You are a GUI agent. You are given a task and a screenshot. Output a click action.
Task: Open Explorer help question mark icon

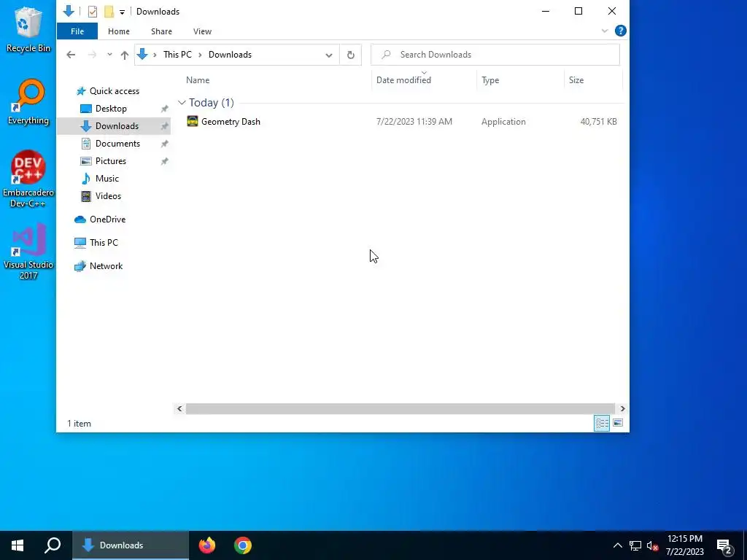[620, 31]
